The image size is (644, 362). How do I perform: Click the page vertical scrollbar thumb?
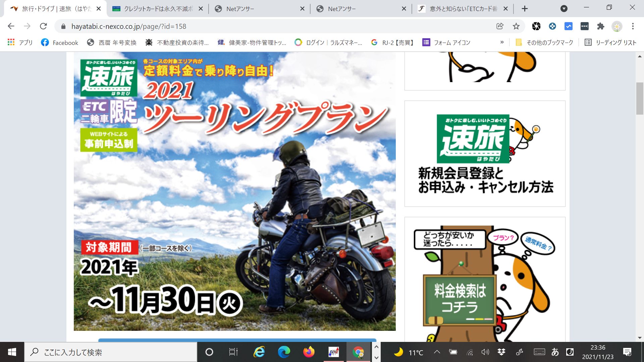point(640,98)
